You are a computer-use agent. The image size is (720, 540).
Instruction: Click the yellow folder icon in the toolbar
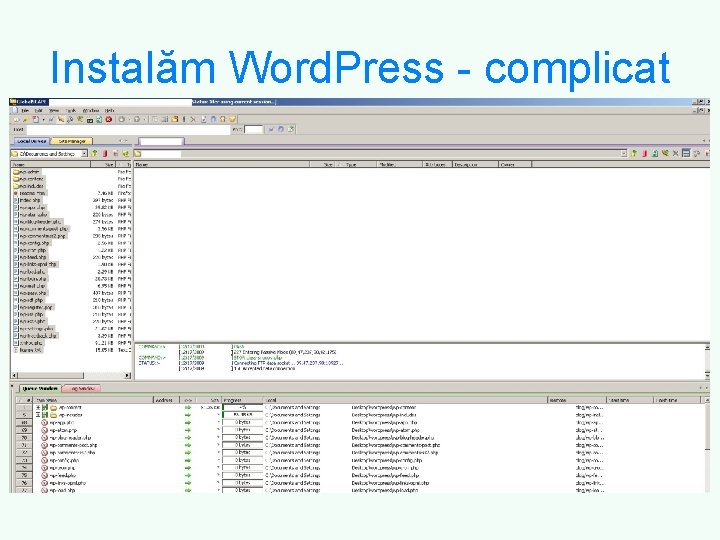[174, 119]
